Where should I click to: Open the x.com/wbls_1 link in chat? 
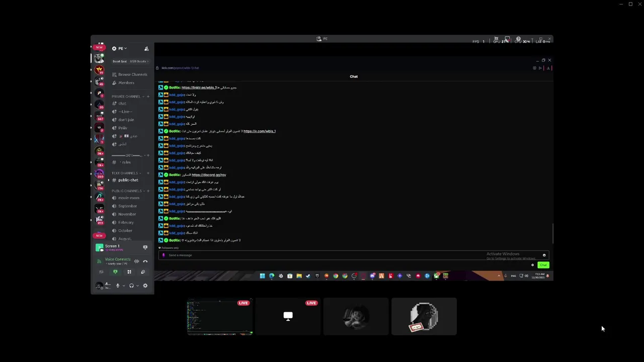click(260, 131)
